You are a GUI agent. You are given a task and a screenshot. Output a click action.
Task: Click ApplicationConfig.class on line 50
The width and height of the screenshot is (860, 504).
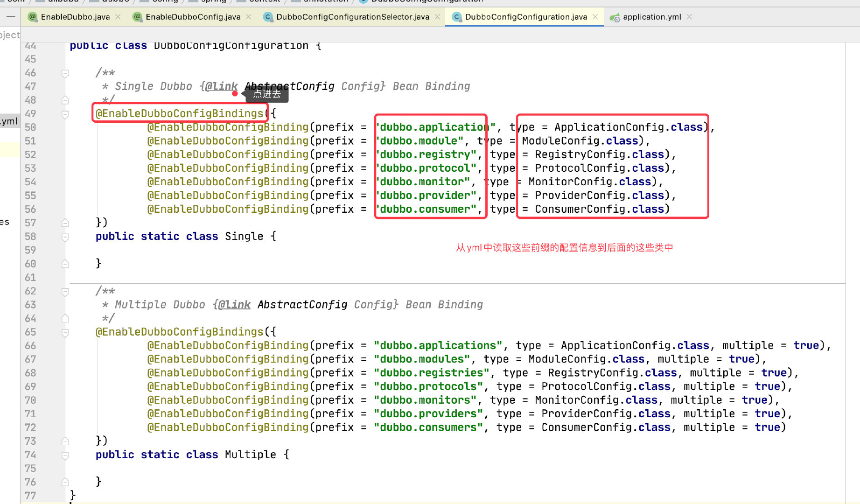629,127
